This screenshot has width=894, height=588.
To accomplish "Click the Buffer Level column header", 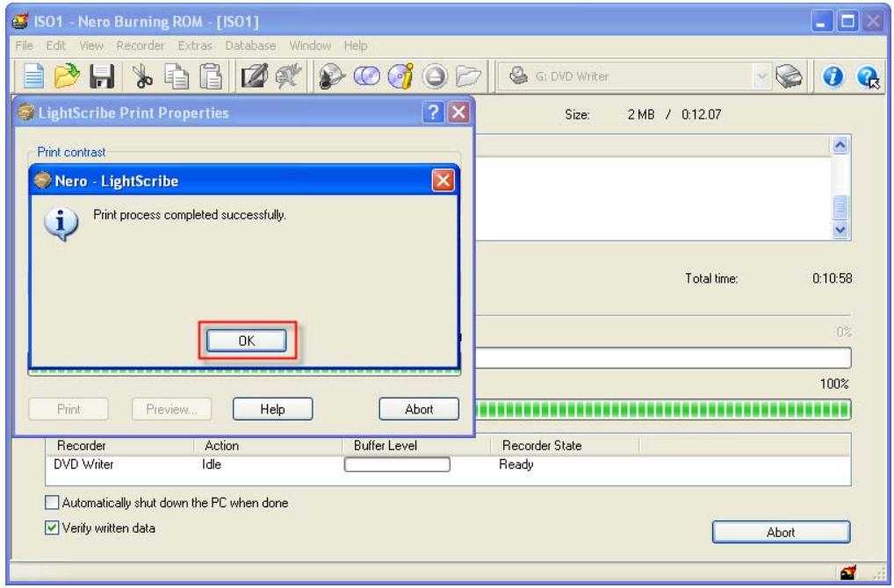I will pyautogui.click(x=416, y=446).
